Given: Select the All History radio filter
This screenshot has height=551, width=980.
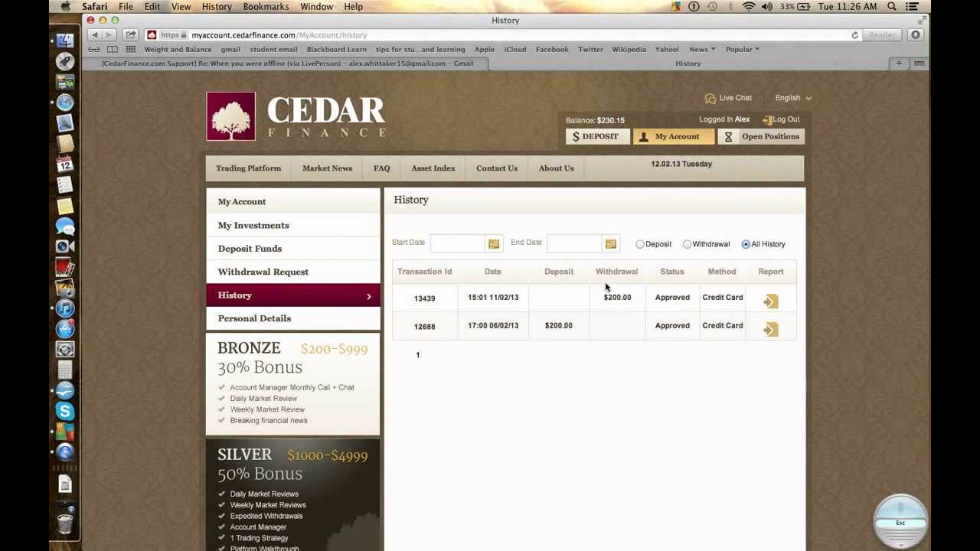Looking at the screenshot, I should click(x=746, y=244).
